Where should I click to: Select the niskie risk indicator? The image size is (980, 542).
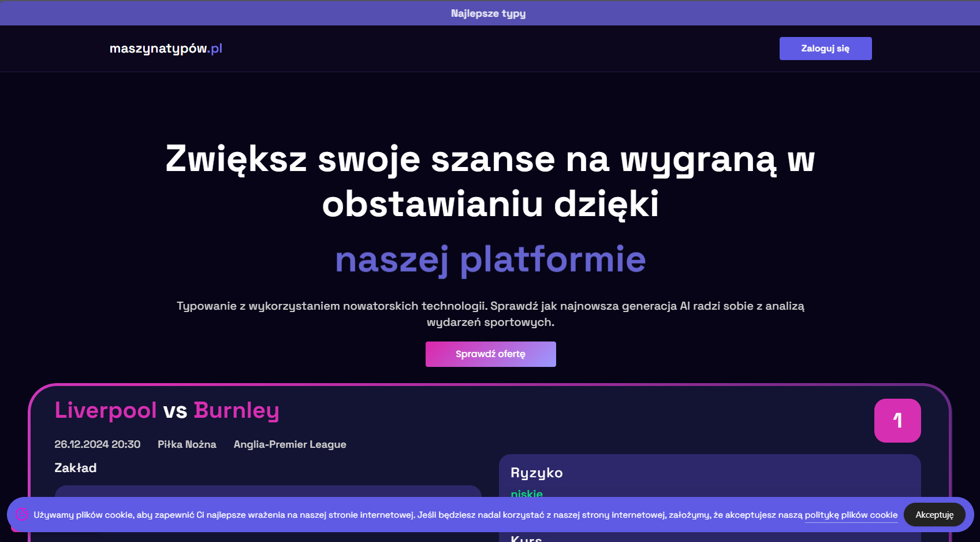click(x=526, y=494)
